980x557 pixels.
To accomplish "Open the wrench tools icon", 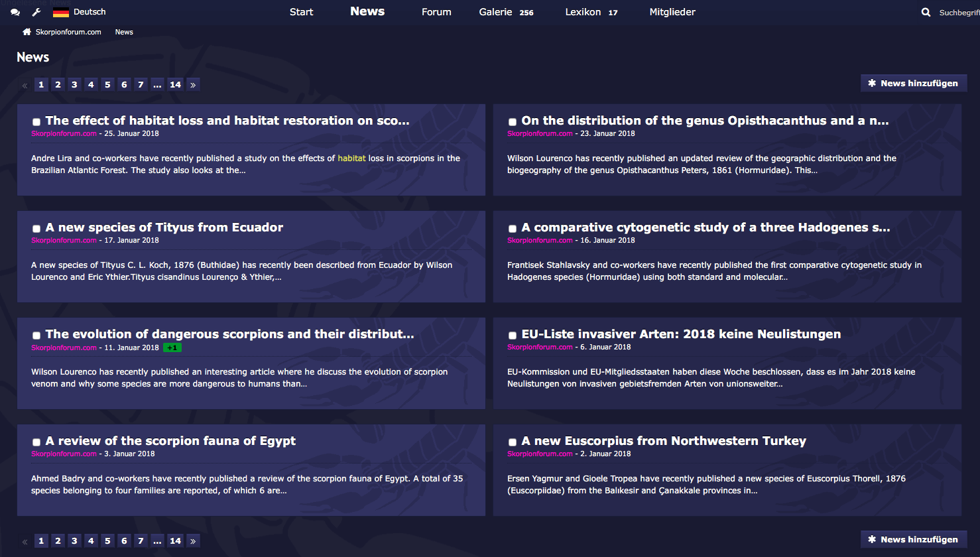I will point(36,13).
